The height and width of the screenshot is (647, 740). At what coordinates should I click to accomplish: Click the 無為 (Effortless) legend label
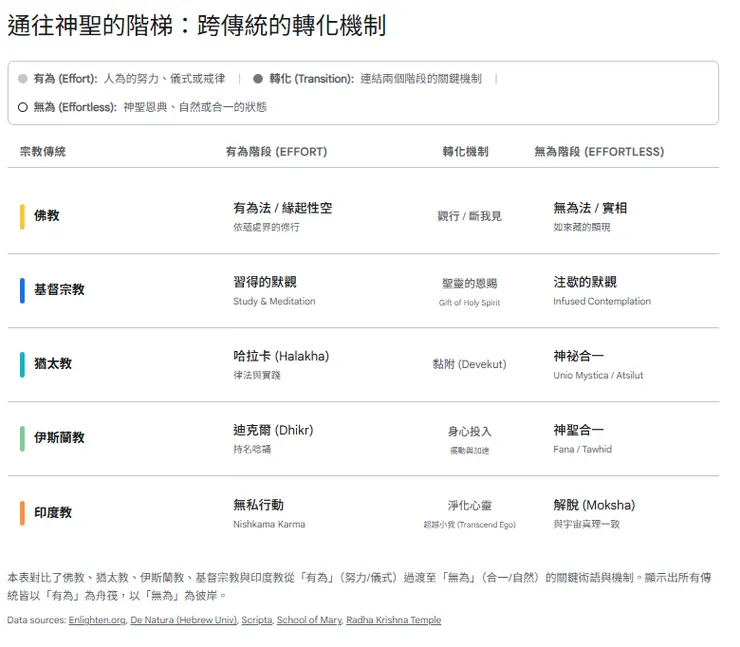pos(75,107)
